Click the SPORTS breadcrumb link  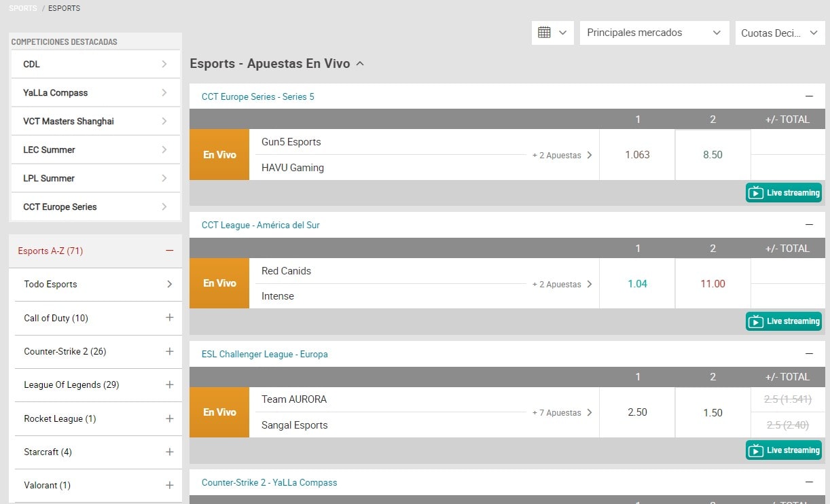coord(23,8)
